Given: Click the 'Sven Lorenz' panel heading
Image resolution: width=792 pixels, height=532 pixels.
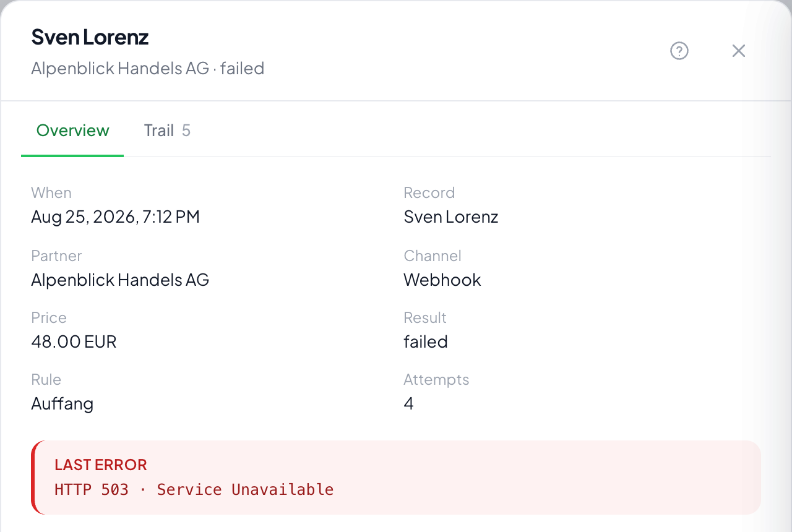Looking at the screenshot, I should 90,37.
